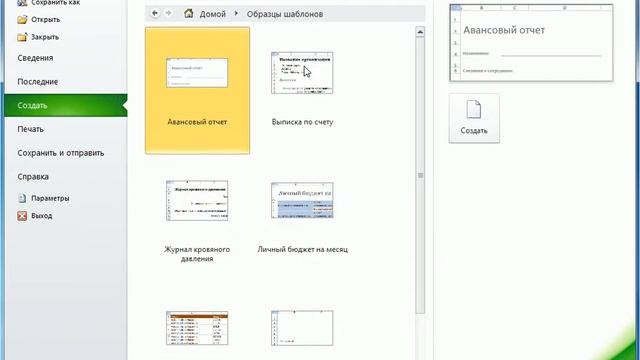Image resolution: width=640 pixels, height=360 pixels.
Task: Select the Сведения menu item
Action: (x=36, y=58)
